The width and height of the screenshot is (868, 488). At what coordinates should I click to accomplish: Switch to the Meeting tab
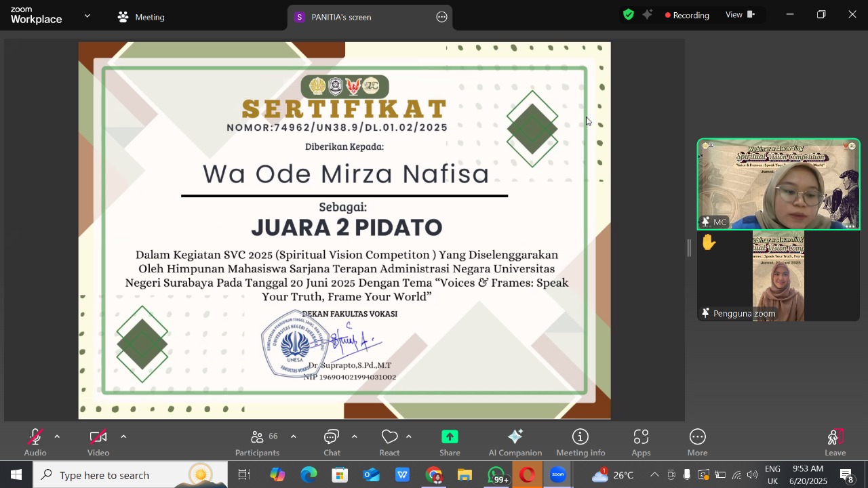tap(141, 17)
